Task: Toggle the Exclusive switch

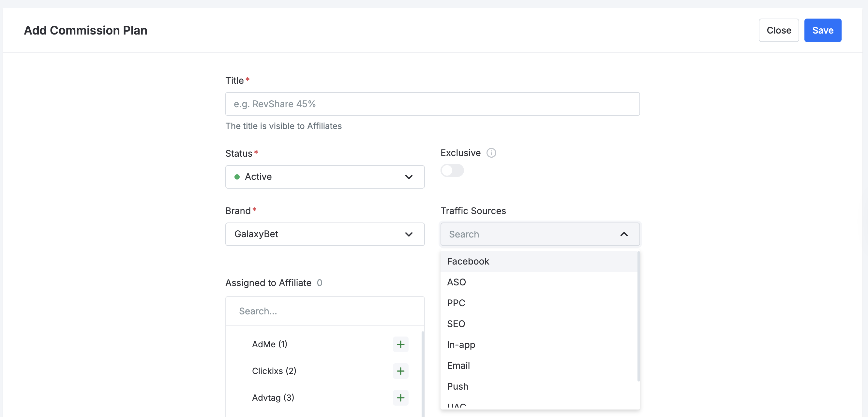Action: tap(452, 170)
